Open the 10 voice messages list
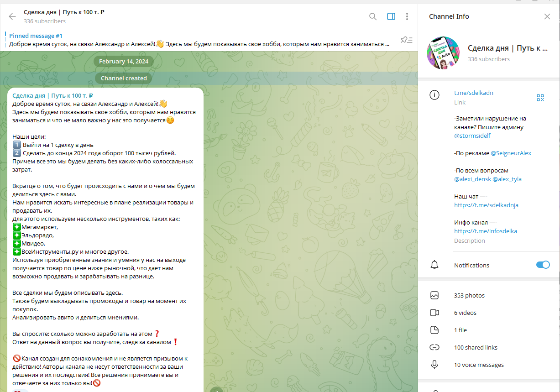560x392 pixels. tap(479, 365)
